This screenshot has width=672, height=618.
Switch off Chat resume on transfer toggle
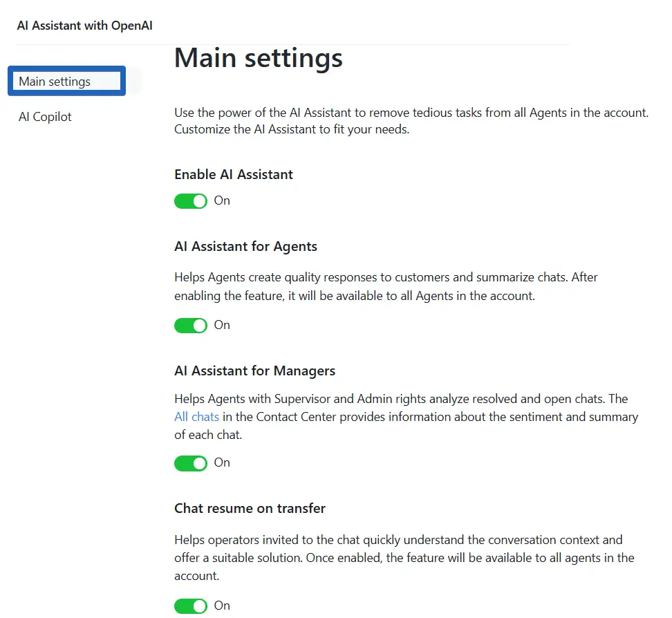click(191, 606)
